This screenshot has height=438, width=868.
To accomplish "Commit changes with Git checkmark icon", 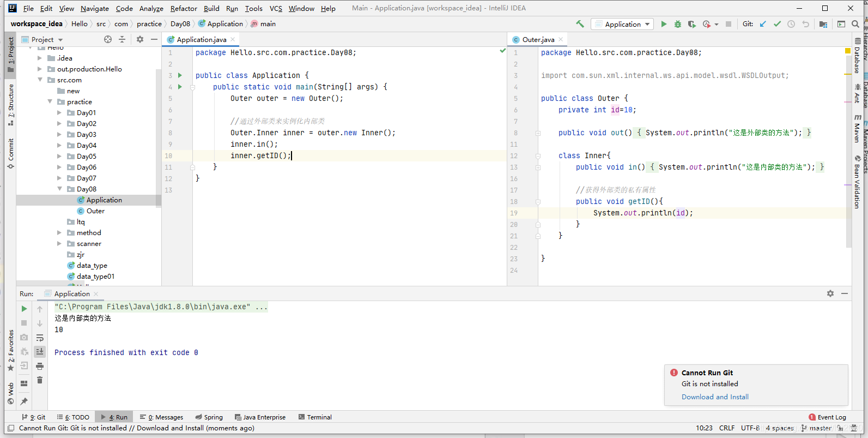I will pyautogui.click(x=777, y=24).
